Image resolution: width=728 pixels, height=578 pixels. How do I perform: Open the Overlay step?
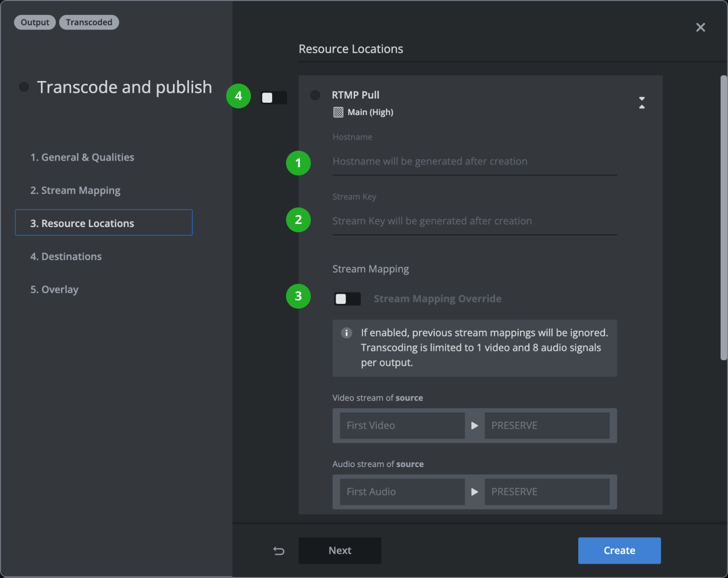pyautogui.click(x=54, y=290)
